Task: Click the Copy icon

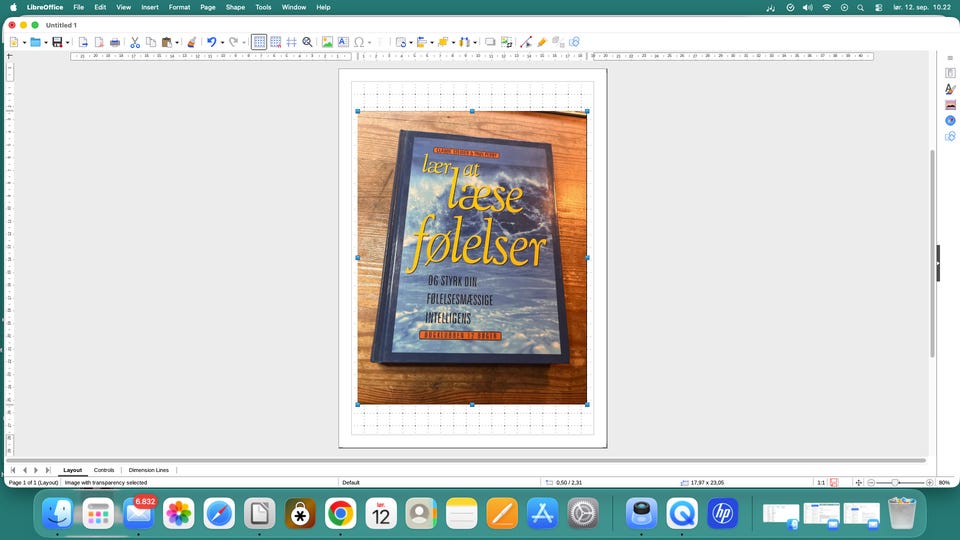Action: (x=151, y=42)
